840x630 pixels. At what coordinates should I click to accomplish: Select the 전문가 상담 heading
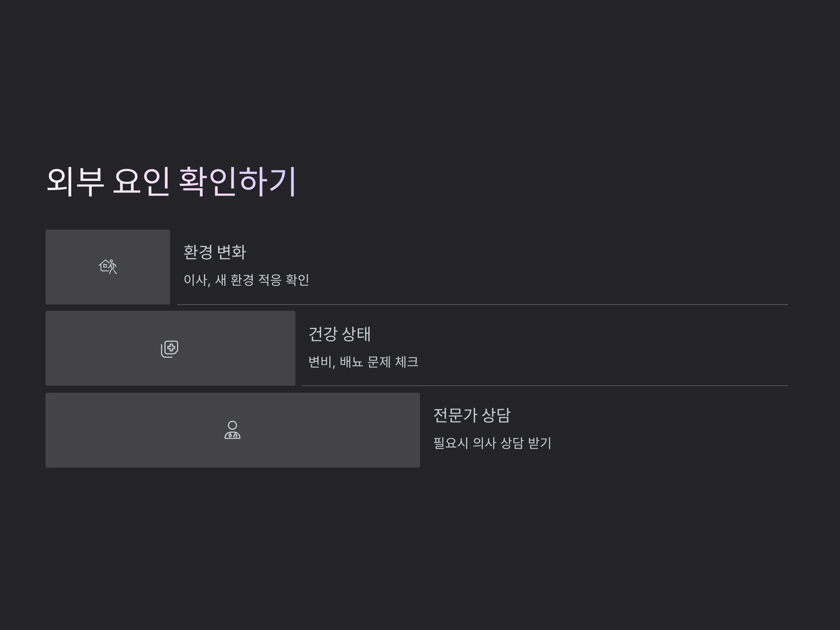point(472,415)
